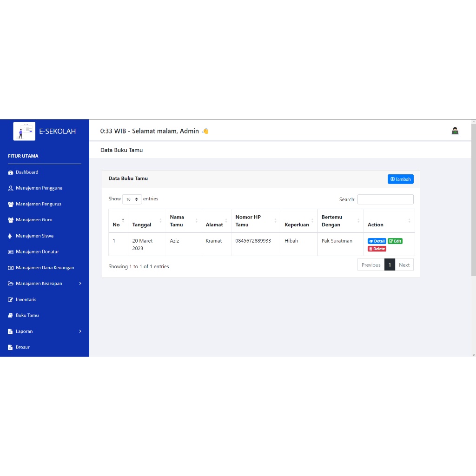
Task: Open the Show entries dropdown
Action: 132,199
